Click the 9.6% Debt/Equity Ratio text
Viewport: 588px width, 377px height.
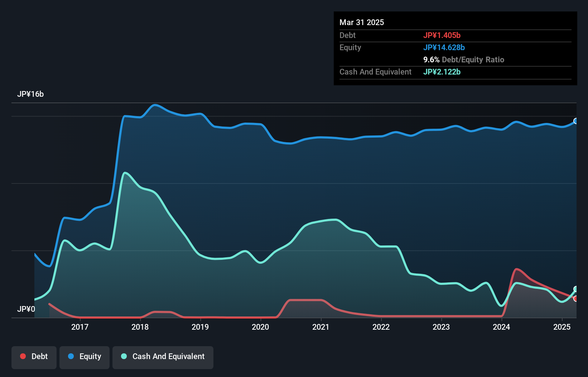click(x=464, y=59)
